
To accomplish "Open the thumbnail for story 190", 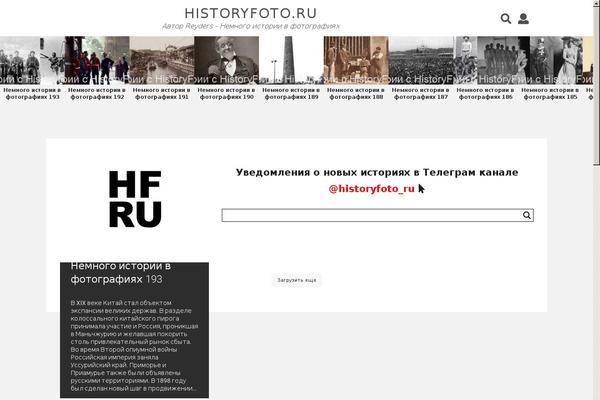I will tap(227, 60).
